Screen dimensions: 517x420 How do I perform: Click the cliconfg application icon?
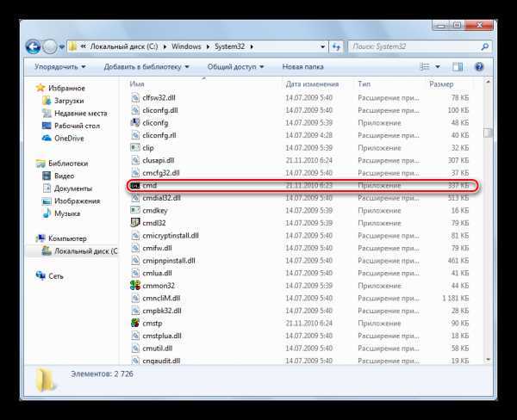coord(135,122)
